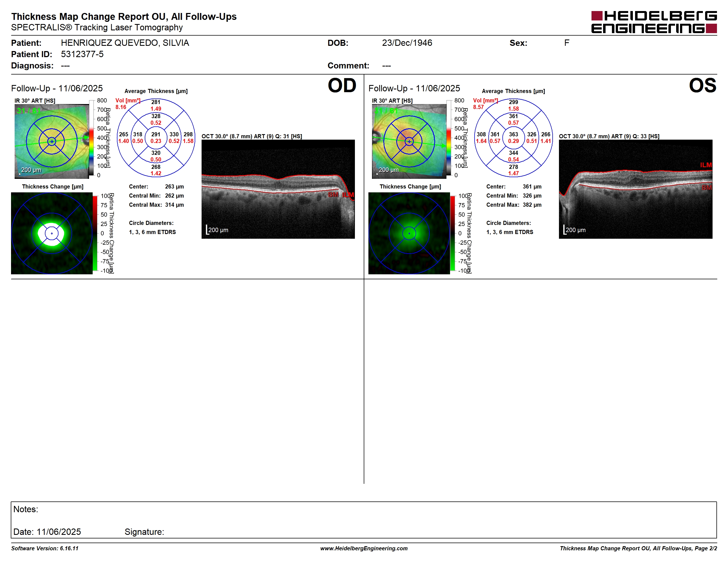Click the DOB value '23/Dec/1946'

407,43
